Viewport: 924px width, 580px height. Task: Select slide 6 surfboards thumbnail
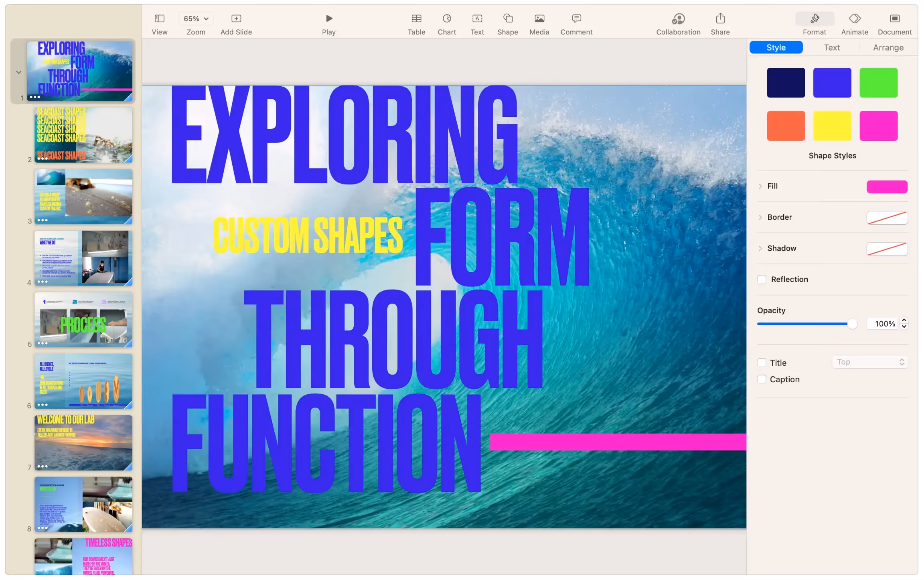(x=83, y=381)
